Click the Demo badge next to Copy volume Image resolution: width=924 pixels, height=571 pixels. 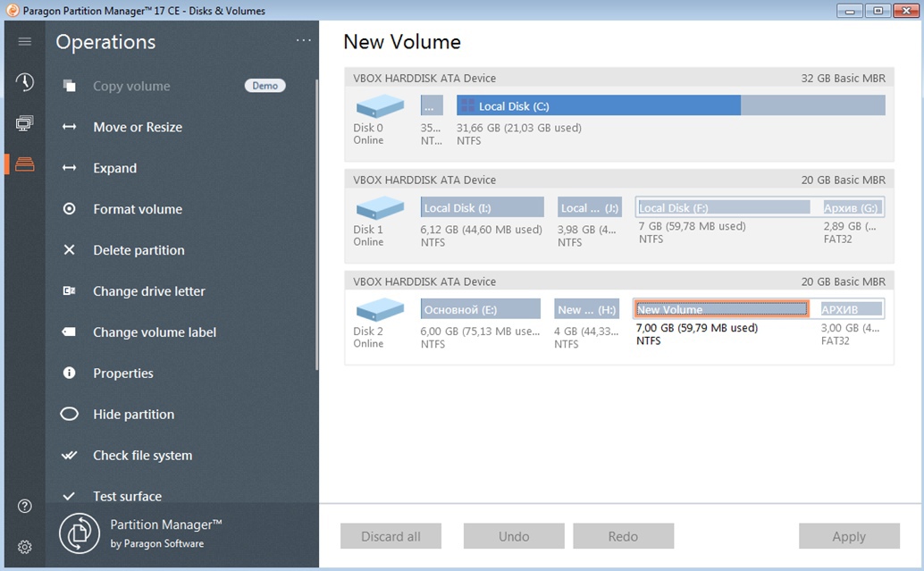coord(265,86)
